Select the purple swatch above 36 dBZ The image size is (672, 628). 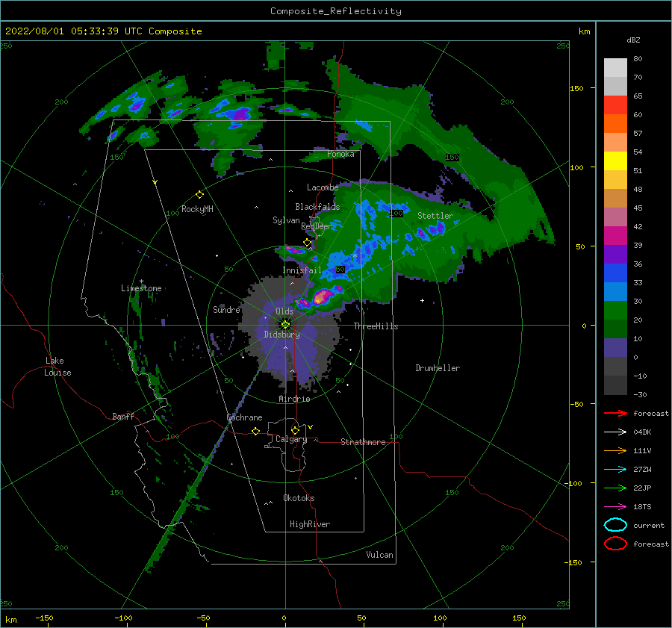coord(615,254)
